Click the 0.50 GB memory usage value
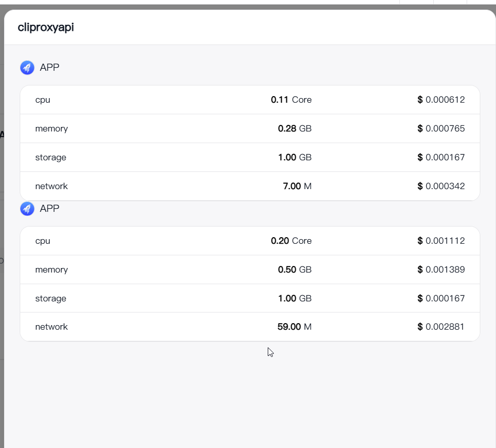Viewport: 496px width, 448px height. 295,270
